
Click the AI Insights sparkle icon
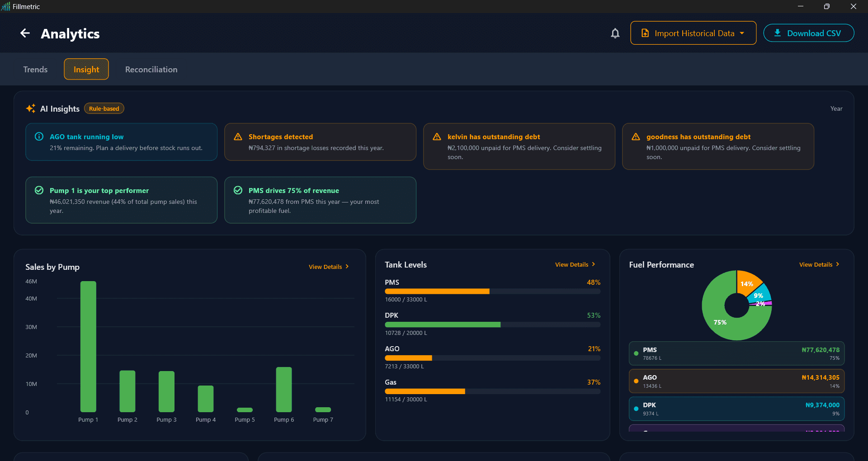click(31, 108)
